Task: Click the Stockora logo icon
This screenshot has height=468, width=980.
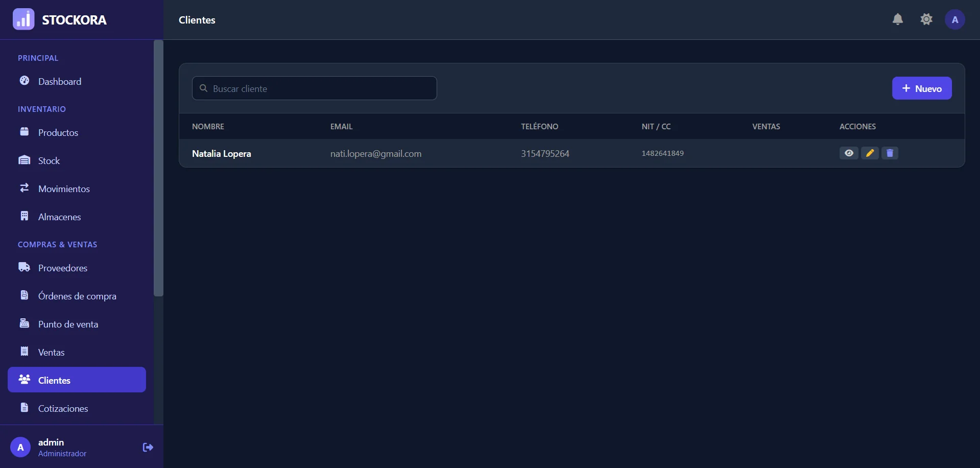Action: pyautogui.click(x=23, y=19)
